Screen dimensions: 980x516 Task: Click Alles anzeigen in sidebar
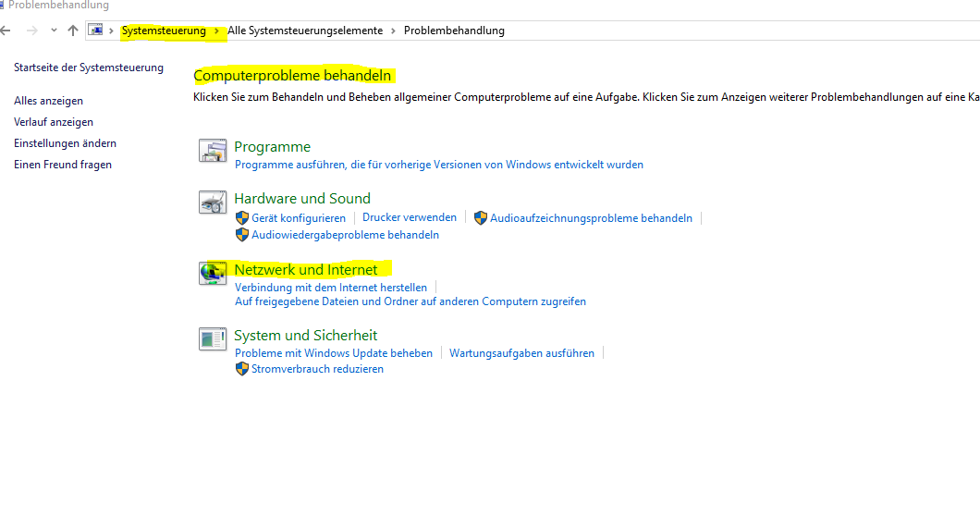click(x=48, y=101)
